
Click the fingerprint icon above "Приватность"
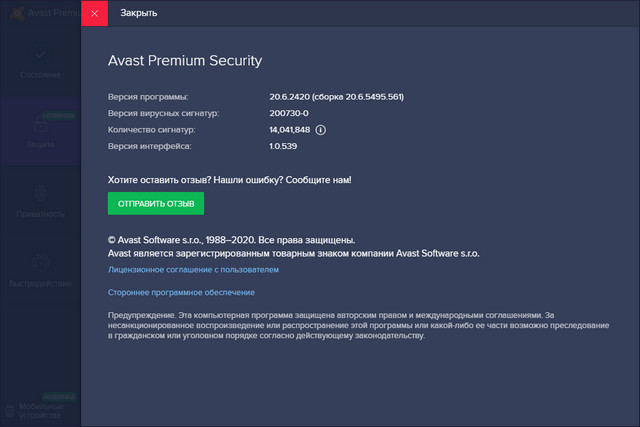tap(40, 193)
